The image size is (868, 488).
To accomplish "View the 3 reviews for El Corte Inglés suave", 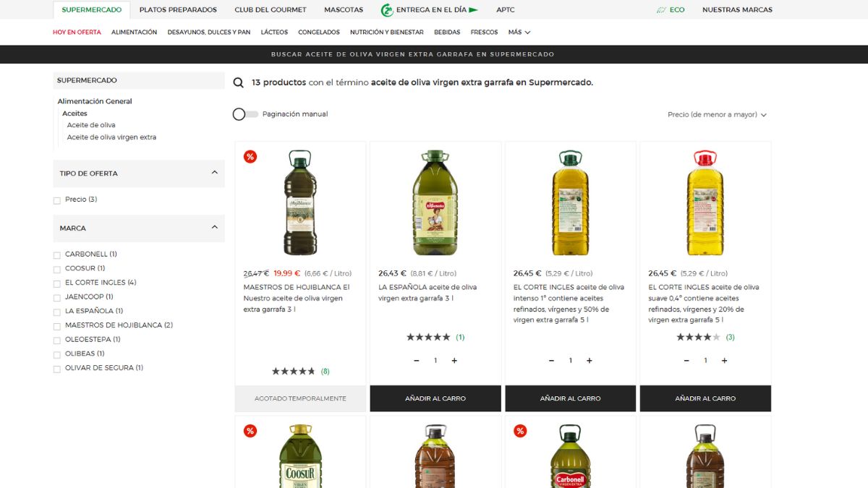I will click(730, 338).
